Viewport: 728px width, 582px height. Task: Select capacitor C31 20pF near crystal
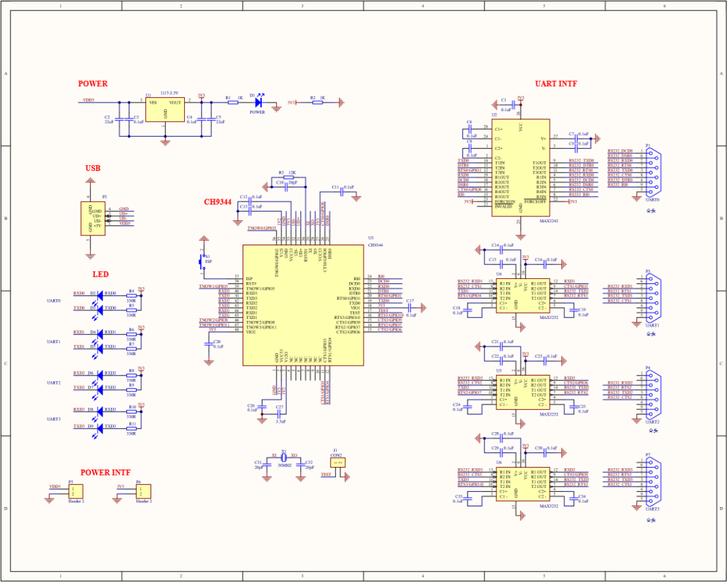pos(266,464)
